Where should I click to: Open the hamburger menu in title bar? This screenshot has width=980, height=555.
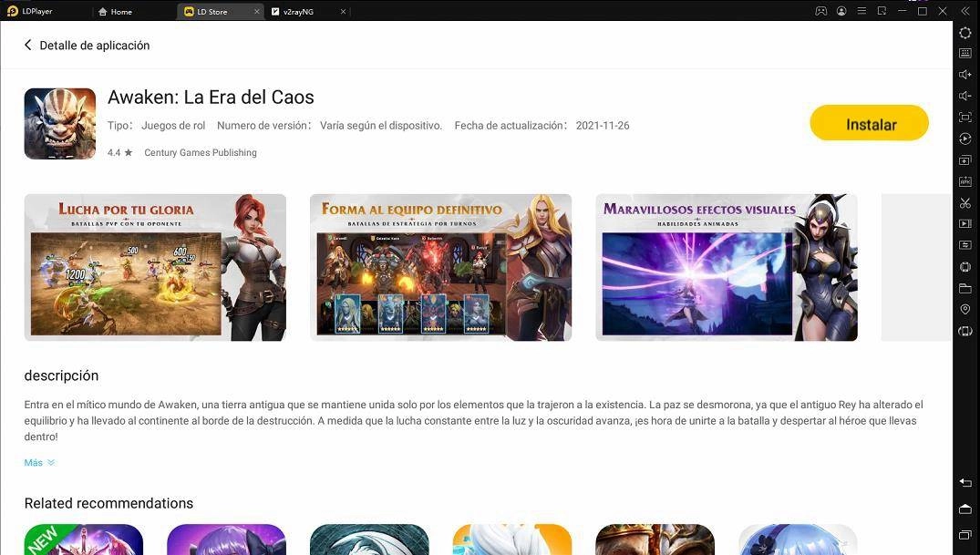(861, 11)
